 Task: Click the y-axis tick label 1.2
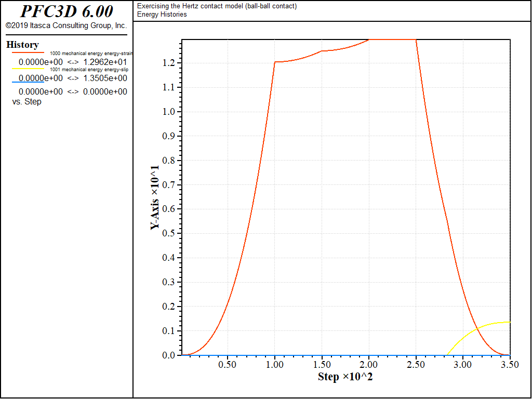click(169, 63)
